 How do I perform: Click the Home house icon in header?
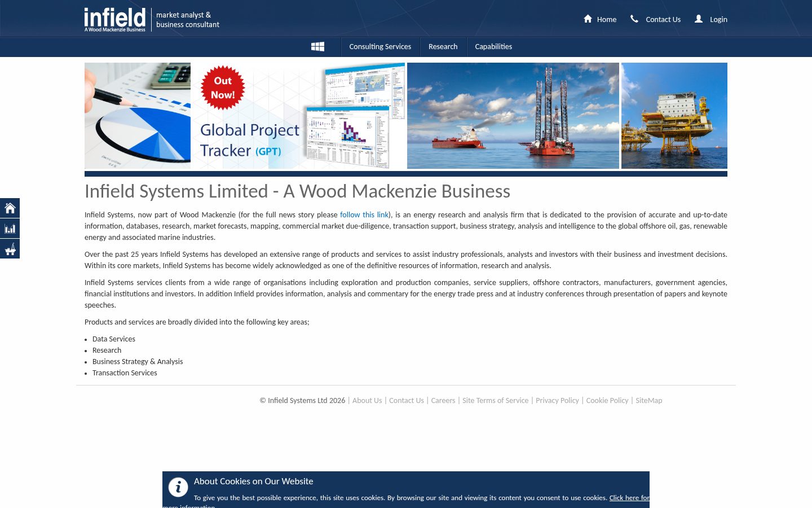(588, 19)
